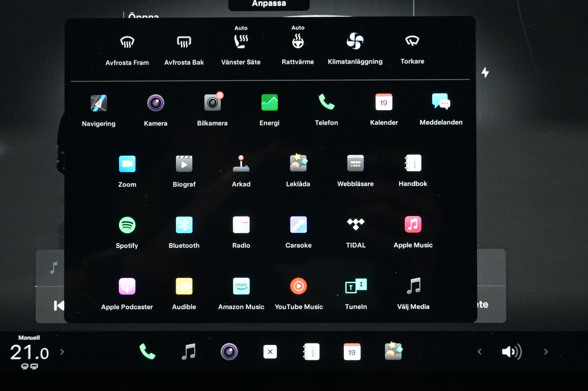Open the Caraoke app
Viewport: 588px width, 391px height.
click(x=298, y=225)
